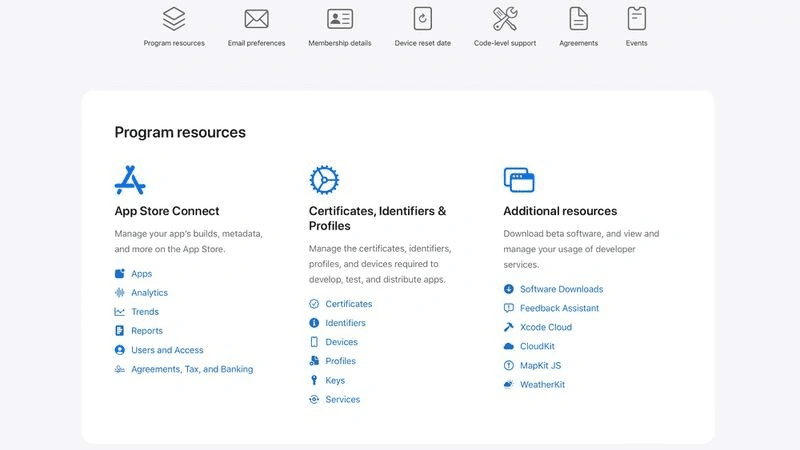Select the Membership details card icon
The image size is (800, 450).
pyautogui.click(x=340, y=18)
